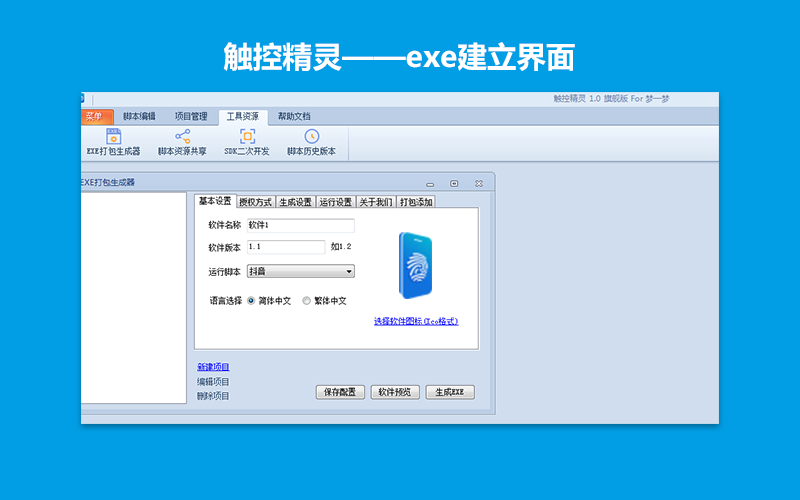The width and height of the screenshot is (800, 500).
Task: Switch to the 项目管理 ribbon tab
Action: (x=190, y=116)
